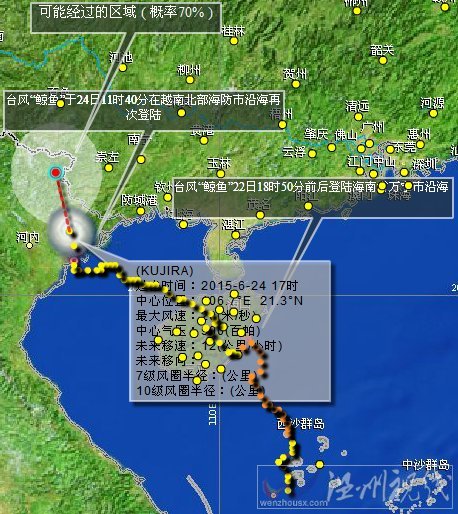Click the 肇庆 city marker dot
Viewport: 458px width, 514px height.
click(331, 147)
